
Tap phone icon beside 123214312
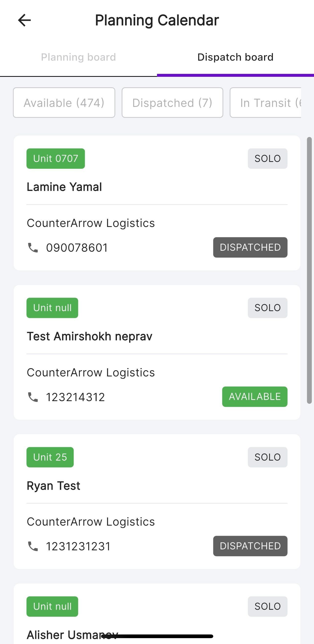[x=33, y=397]
